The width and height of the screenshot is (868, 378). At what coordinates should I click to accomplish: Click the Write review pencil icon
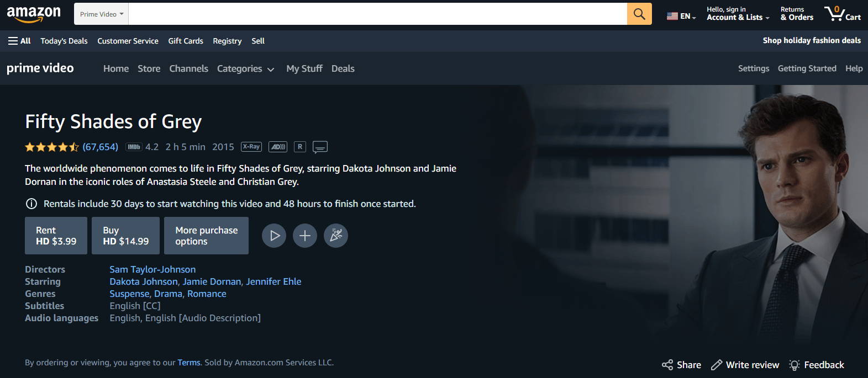click(717, 365)
